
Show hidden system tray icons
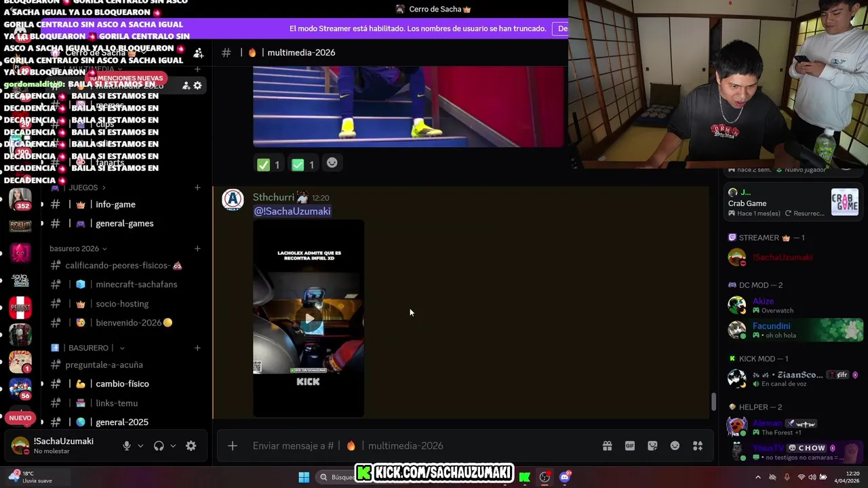[x=757, y=477]
